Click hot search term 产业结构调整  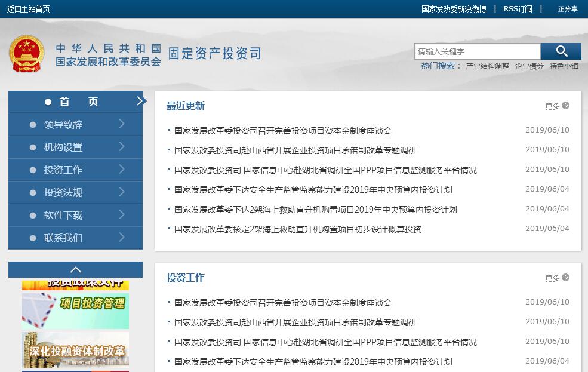[487, 66]
